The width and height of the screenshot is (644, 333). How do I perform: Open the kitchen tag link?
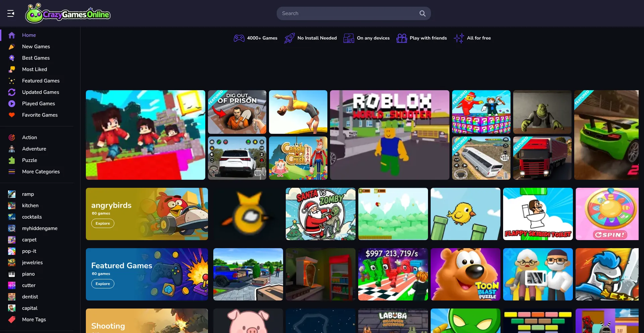tap(30, 206)
